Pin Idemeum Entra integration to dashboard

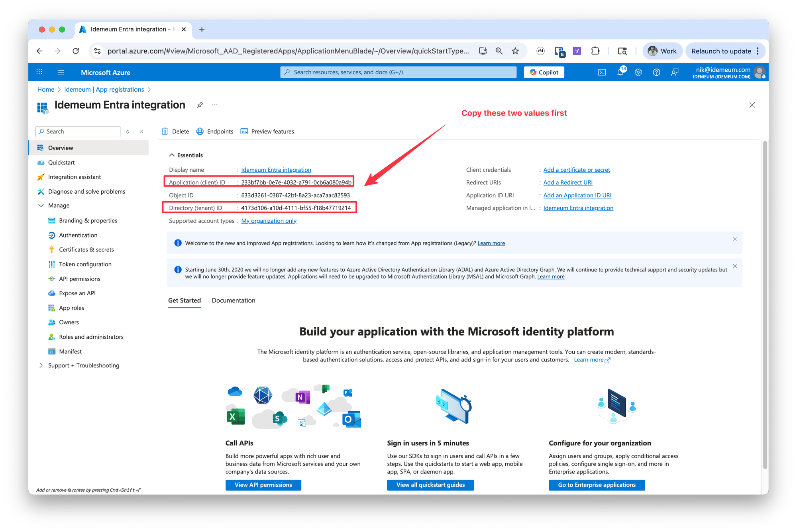click(200, 105)
